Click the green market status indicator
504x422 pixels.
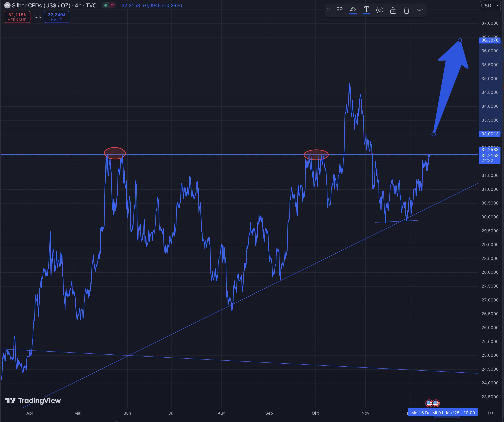106,5
